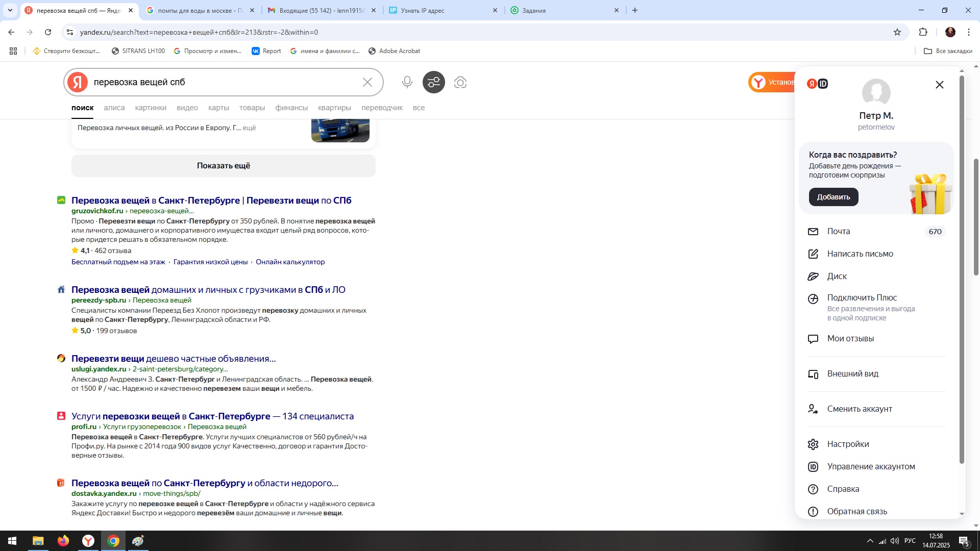Open File Explorer from taskbar

(x=38, y=541)
